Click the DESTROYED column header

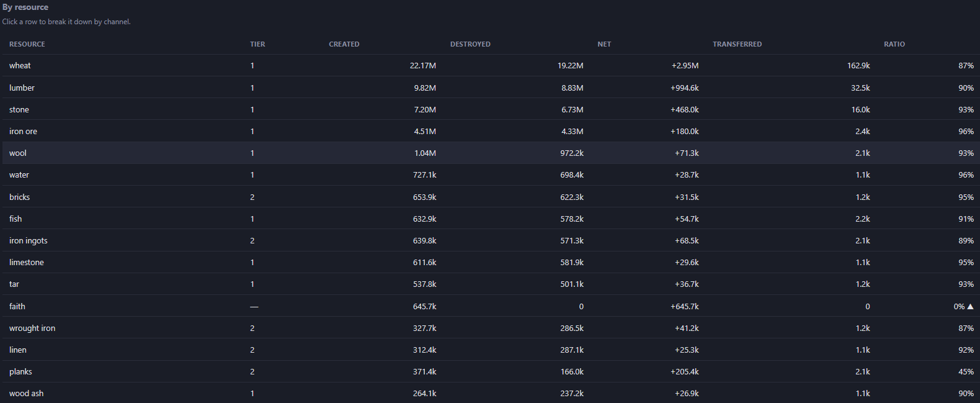pyautogui.click(x=470, y=44)
